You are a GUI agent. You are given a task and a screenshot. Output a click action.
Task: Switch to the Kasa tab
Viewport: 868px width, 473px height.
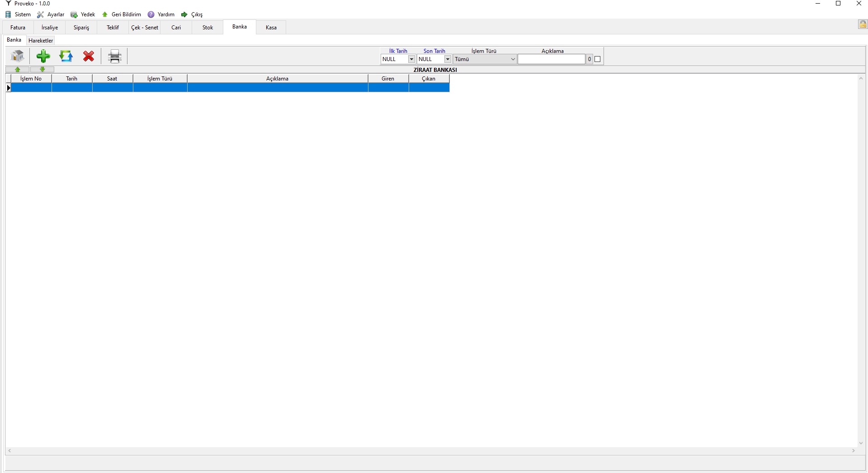pos(271,28)
